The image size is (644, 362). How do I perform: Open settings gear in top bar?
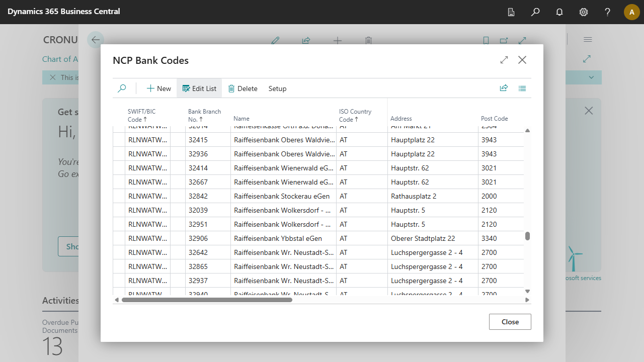click(584, 12)
